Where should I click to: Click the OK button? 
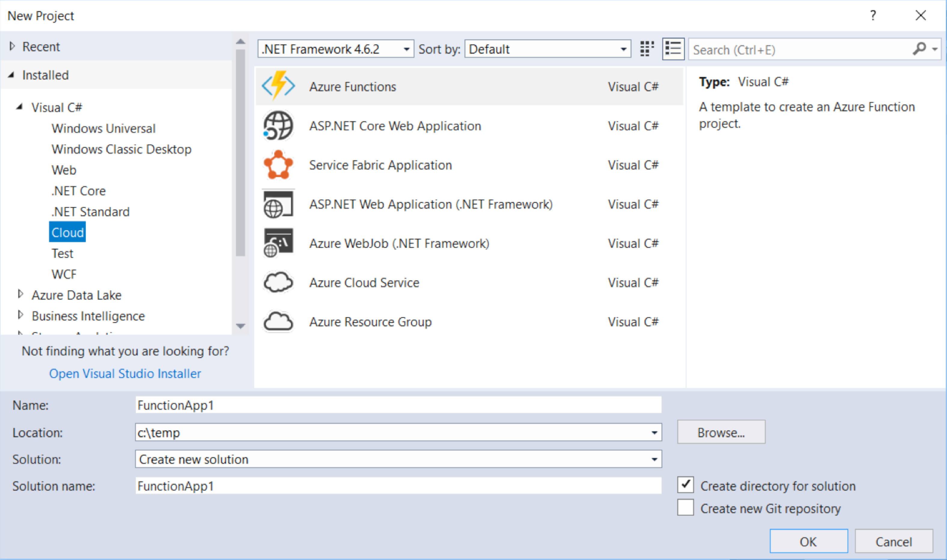coord(808,541)
